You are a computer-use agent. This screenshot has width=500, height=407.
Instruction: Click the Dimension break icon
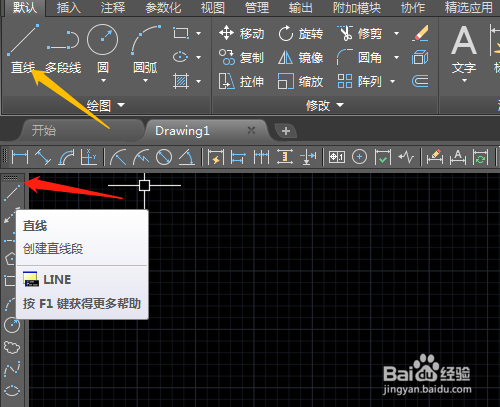click(x=308, y=157)
